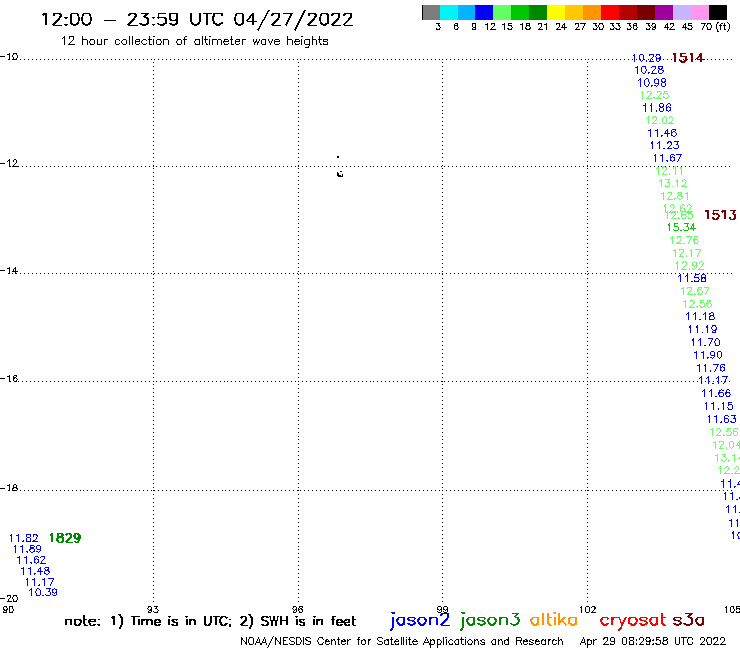
Task: Click the wave height value '11.62'
Action: 31,560
